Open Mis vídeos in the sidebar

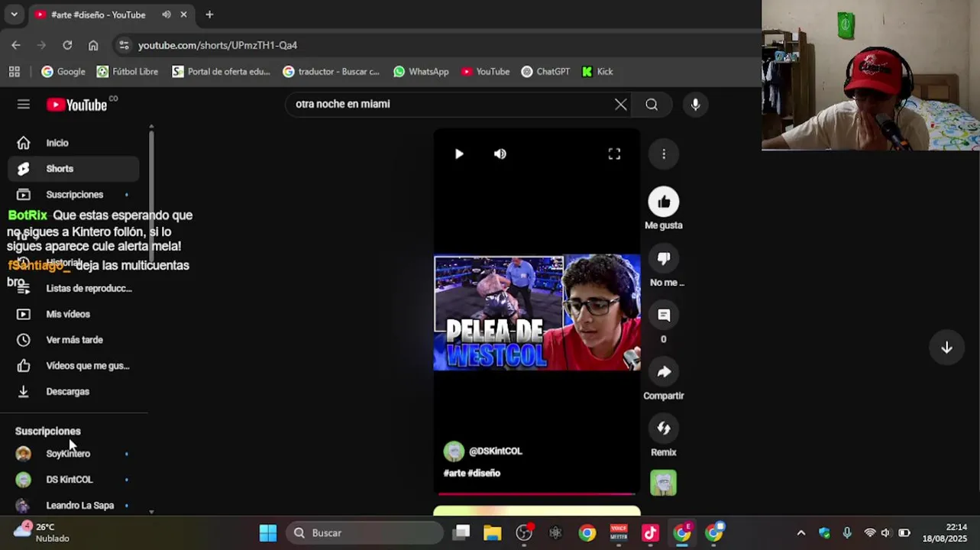point(74,314)
